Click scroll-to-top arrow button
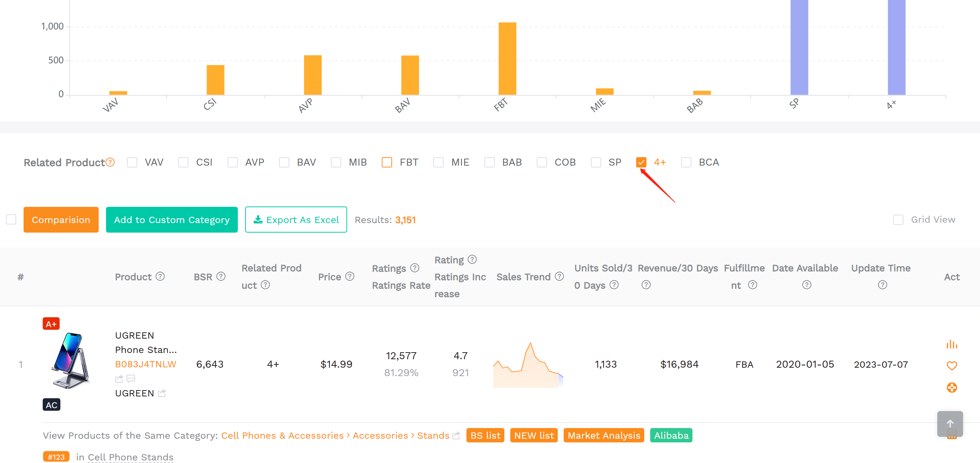Viewport: 980px width, 463px height. 949,423
